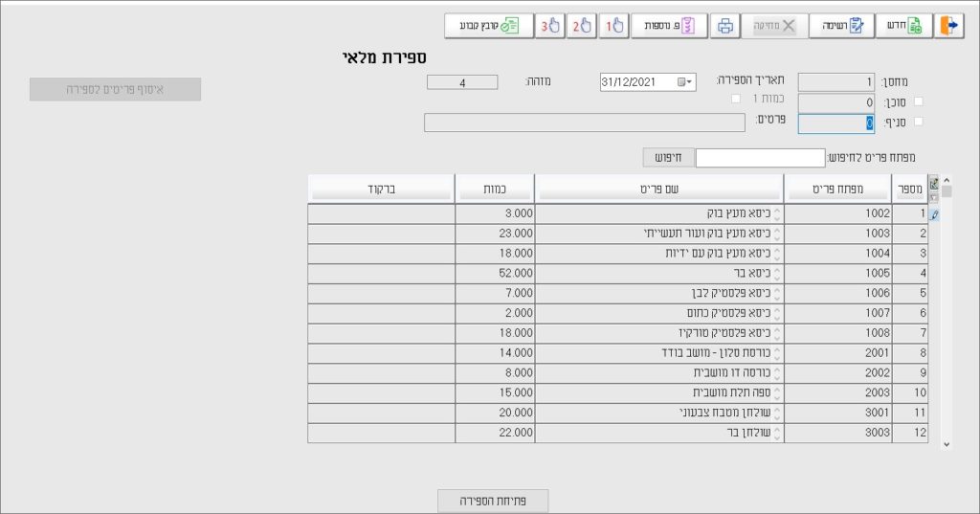Screen dimensions: 980x514
Task: Click the small filter icon beside table header
Action: [934, 198]
